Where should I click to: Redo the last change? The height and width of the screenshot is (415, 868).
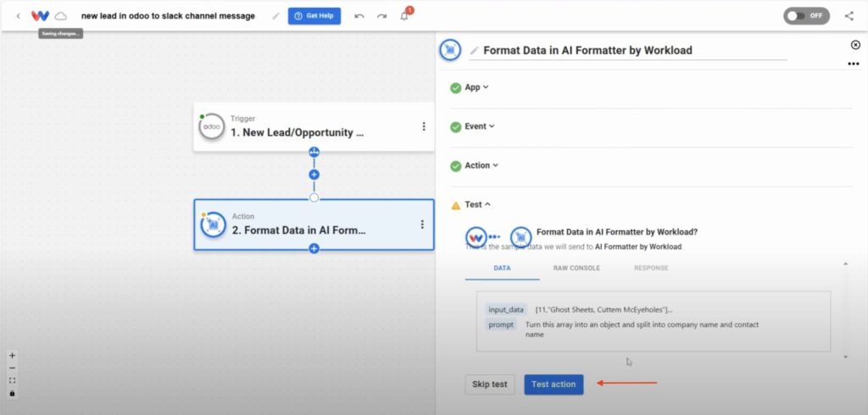point(382,16)
